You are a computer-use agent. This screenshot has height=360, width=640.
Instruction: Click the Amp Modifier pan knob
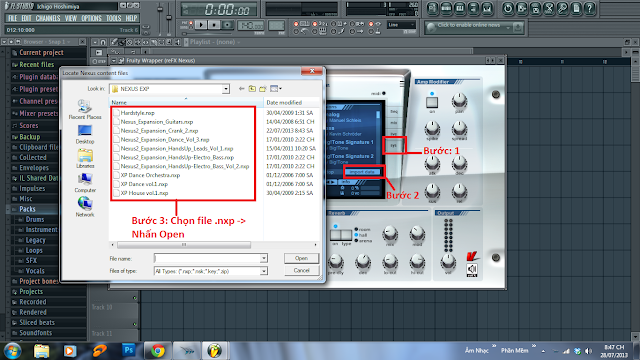tap(459, 100)
